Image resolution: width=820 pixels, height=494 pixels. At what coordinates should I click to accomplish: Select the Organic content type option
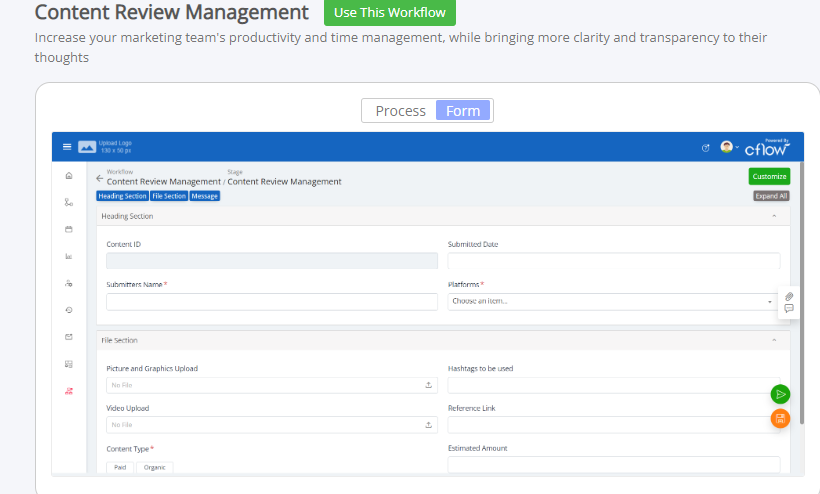pyautogui.click(x=154, y=467)
